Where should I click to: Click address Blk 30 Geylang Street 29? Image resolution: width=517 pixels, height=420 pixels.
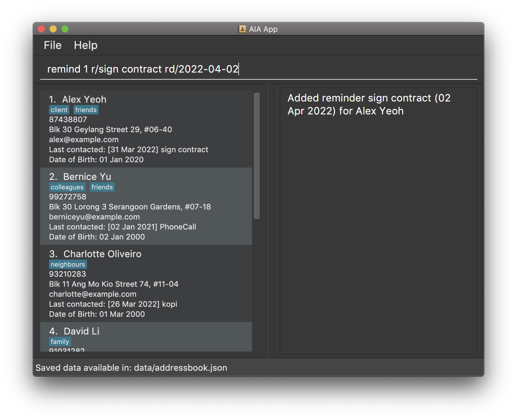click(x=110, y=129)
